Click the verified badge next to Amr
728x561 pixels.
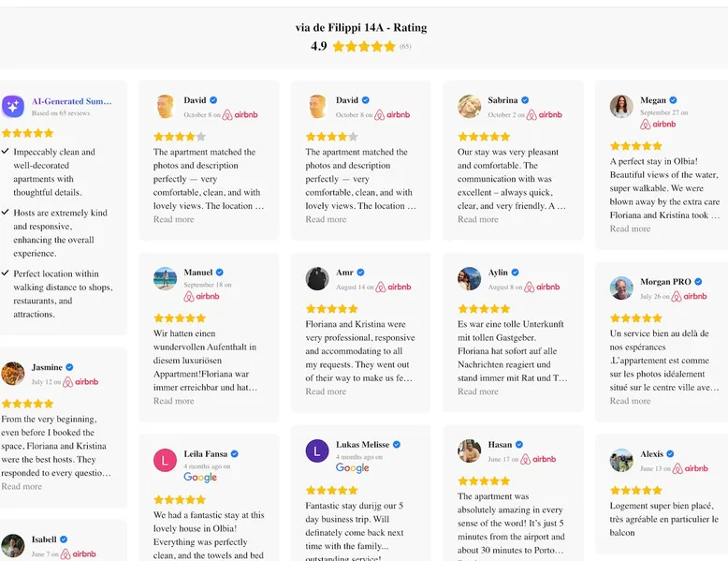pyautogui.click(x=360, y=273)
